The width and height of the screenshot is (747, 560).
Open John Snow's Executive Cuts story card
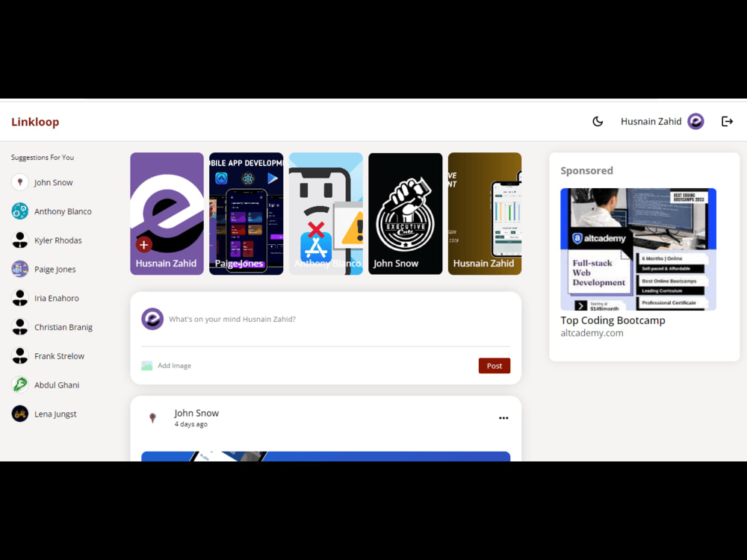click(406, 214)
